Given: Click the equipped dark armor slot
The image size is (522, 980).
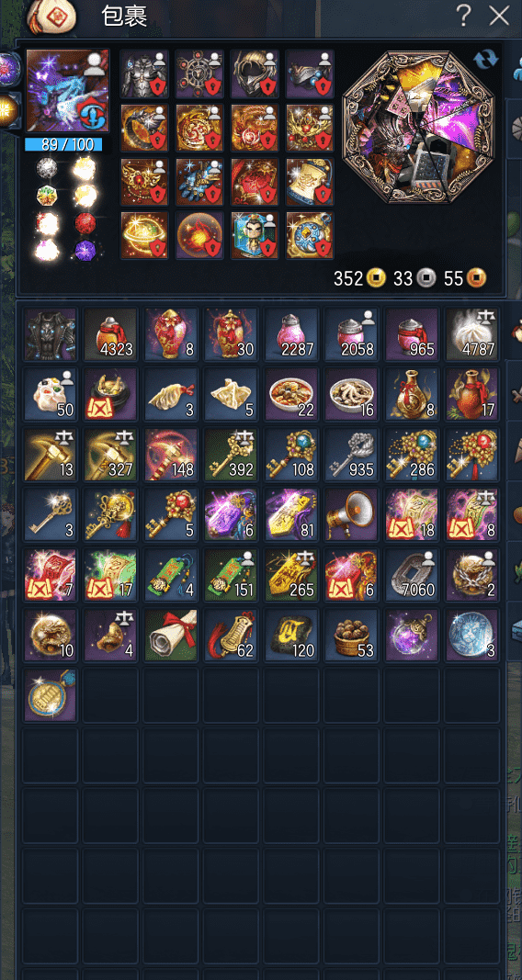Looking at the screenshot, I should coord(143,74).
